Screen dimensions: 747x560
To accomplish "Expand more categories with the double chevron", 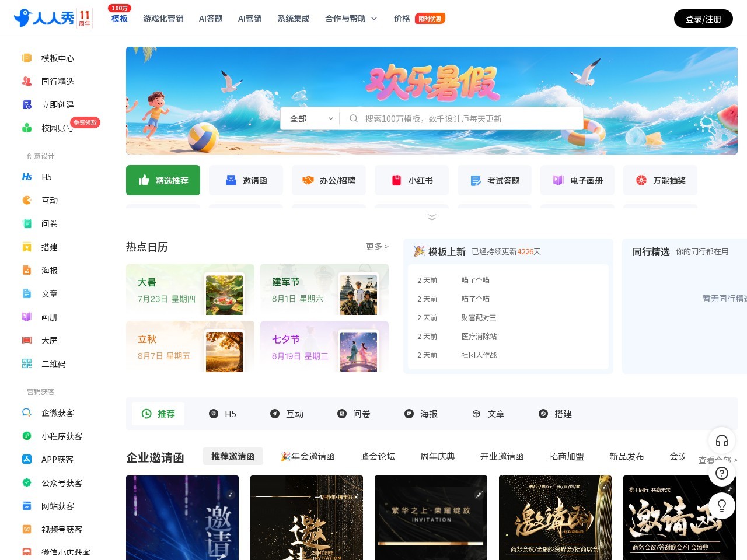I will pos(432,217).
